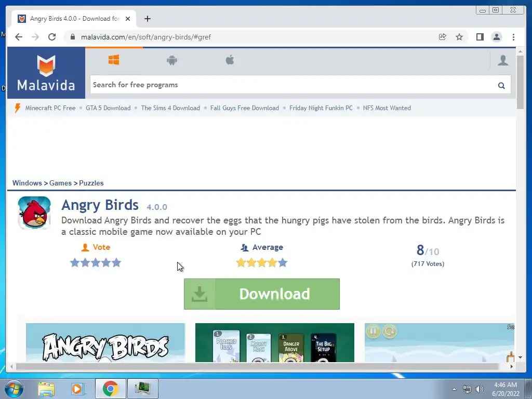Open NFS Most Wanted link
Screen dimensions: 532x399
click(x=387, y=108)
